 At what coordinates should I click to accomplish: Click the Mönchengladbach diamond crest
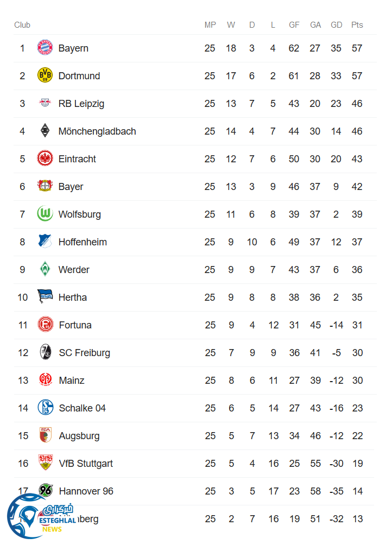tap(45, 131)
